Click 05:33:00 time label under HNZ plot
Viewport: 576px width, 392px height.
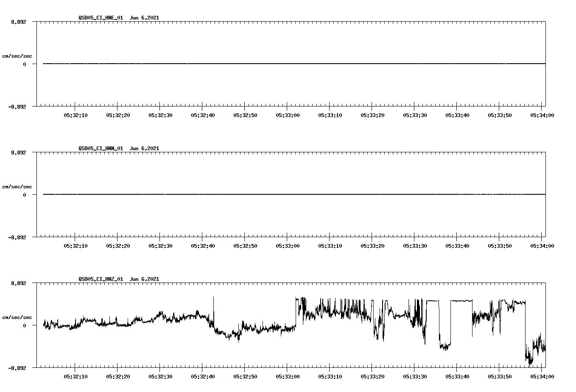pos(288,376)
